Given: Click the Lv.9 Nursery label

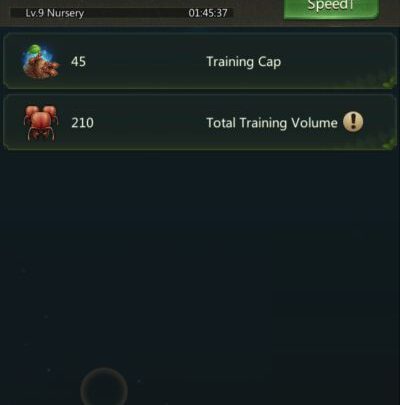Looking at the screenshot, I should pos(55,13).
